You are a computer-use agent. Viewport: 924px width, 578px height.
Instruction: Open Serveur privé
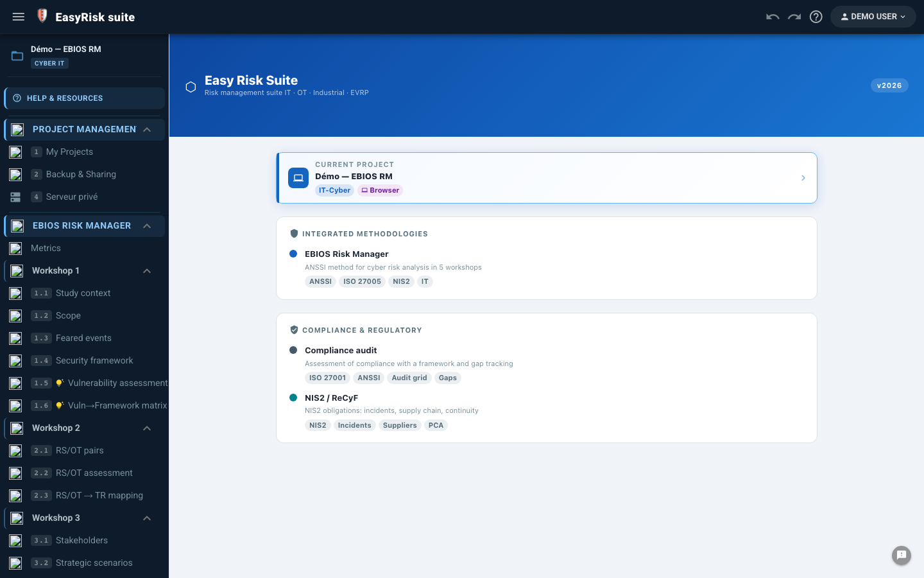pos(84,197)
